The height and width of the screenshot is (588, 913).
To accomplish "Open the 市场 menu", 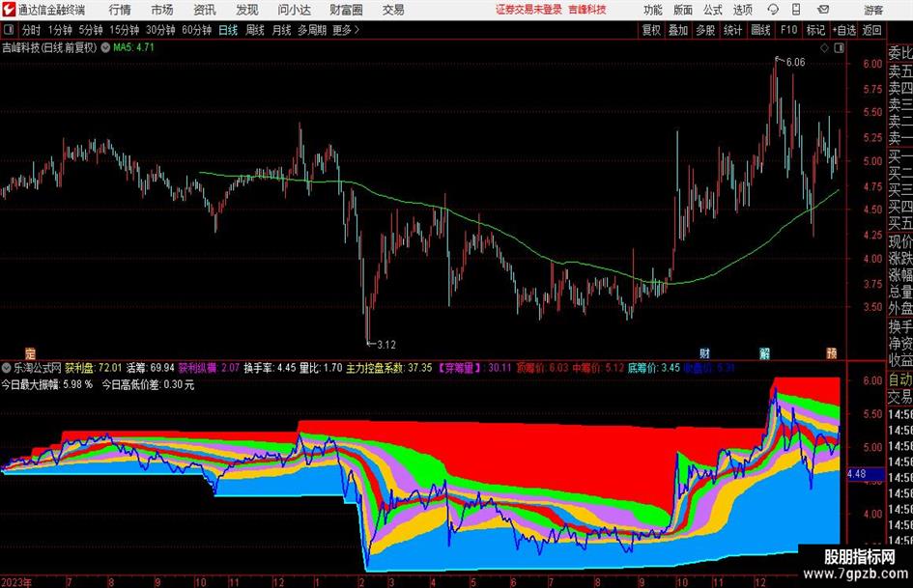I will pos(162,10).
